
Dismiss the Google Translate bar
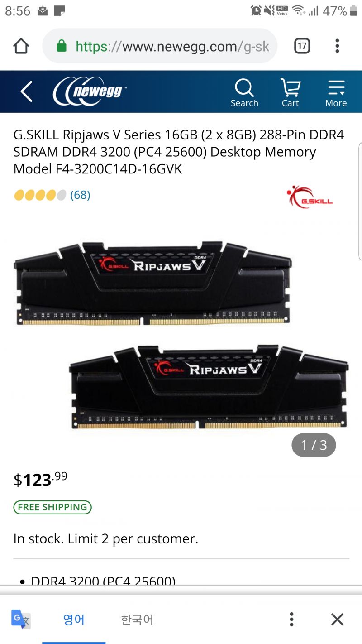[x=337, y=619]
